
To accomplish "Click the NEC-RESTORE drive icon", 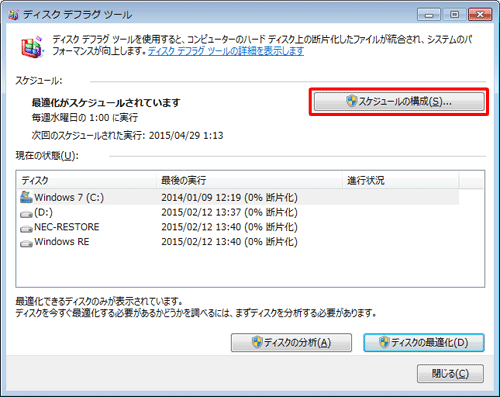I will point(26,229).
